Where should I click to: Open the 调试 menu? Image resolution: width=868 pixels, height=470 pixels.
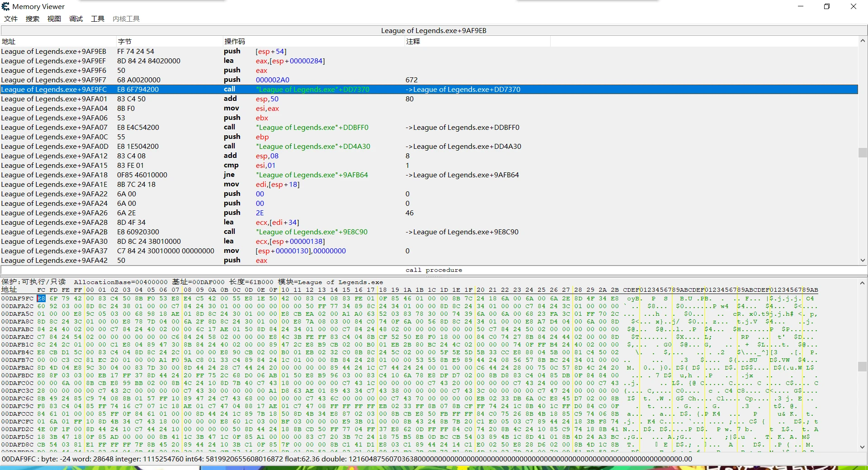(76, 19)
